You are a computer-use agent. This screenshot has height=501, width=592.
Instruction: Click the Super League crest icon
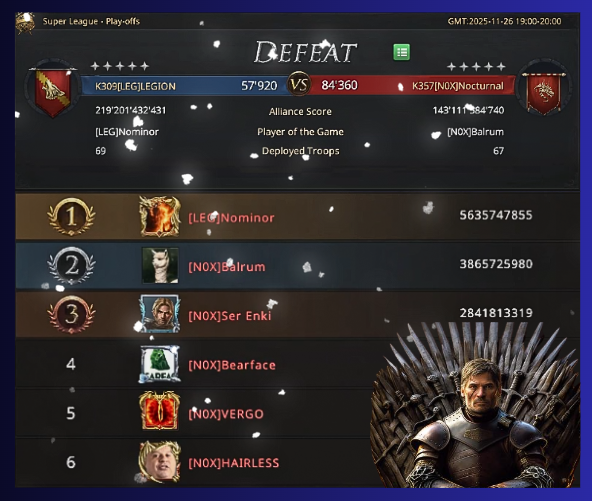pyautogui.click(x=25, y=23)
